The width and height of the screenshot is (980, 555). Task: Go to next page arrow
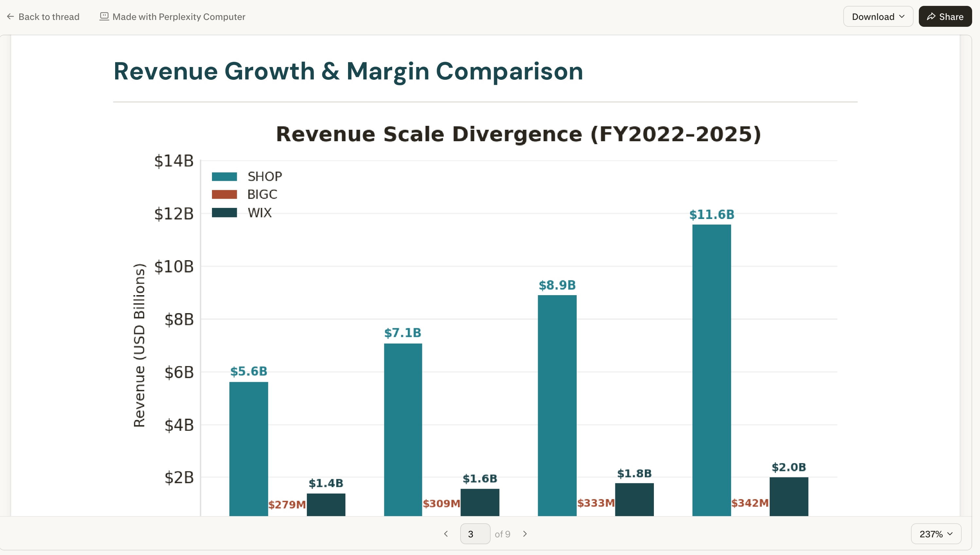click(525, 534)
